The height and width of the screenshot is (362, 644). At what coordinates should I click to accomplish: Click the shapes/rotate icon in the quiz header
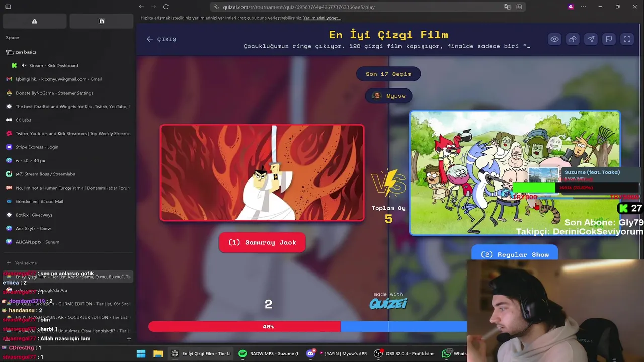pyautogui.click(x=573, y=39)
